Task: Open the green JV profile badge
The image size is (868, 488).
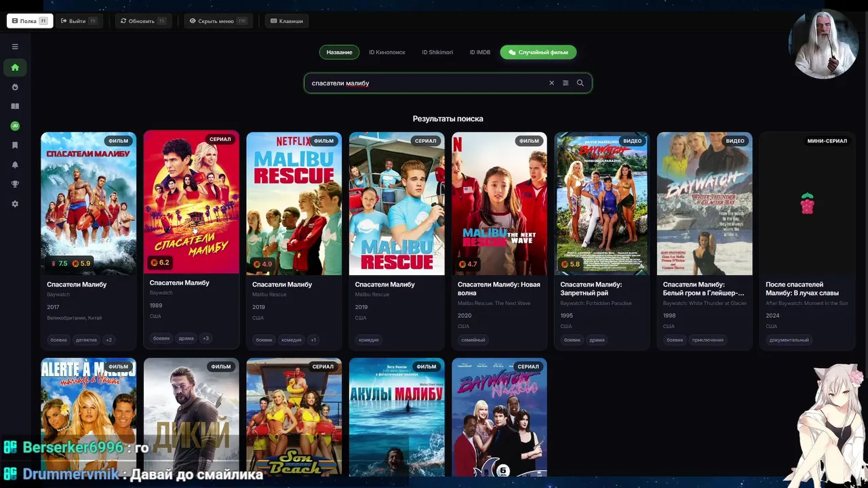Action: [x=15, y=126]
